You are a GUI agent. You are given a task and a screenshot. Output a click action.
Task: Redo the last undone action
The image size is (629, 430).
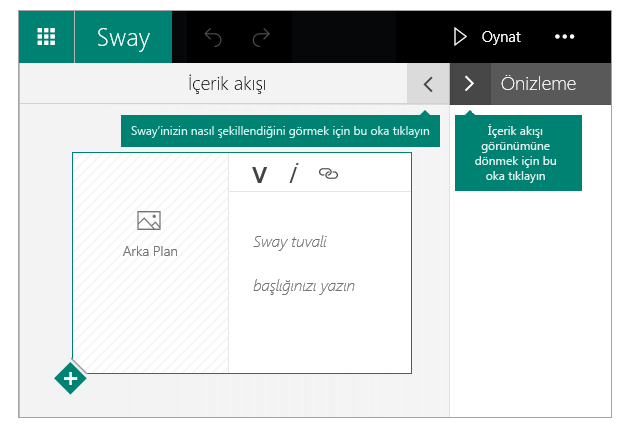click(261, 37)
